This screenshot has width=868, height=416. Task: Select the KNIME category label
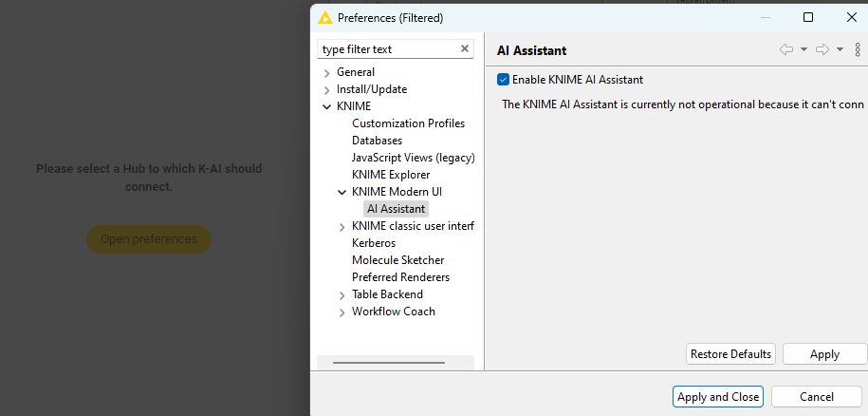click(x=354, y=106)
